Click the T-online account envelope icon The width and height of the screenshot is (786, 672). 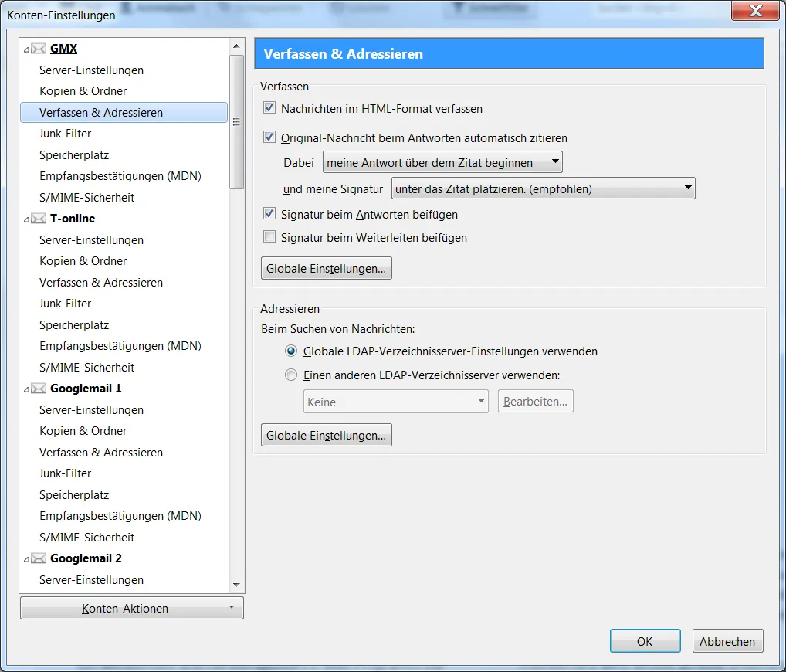[39, 219]
